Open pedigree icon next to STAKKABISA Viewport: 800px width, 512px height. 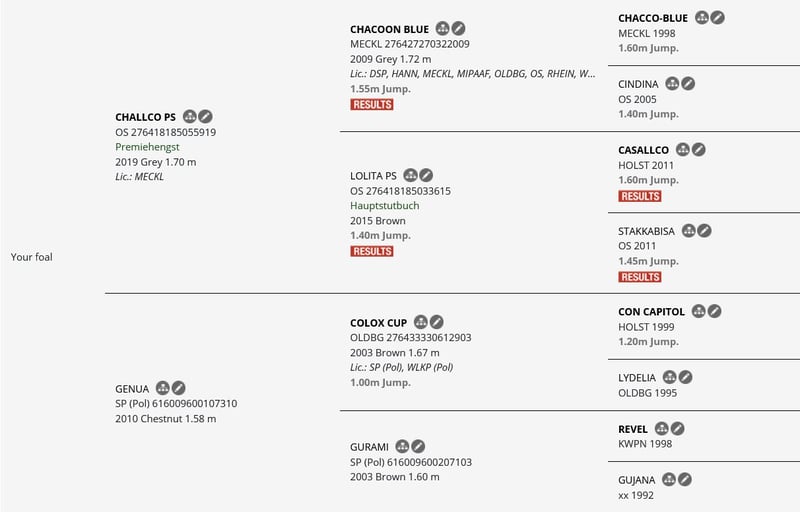(x=689, y=231)
